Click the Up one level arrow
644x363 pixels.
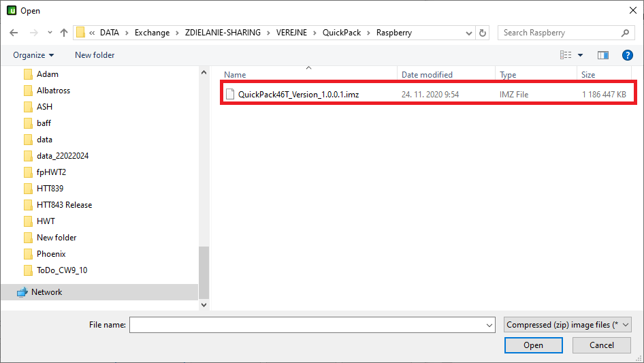[64, 33]
